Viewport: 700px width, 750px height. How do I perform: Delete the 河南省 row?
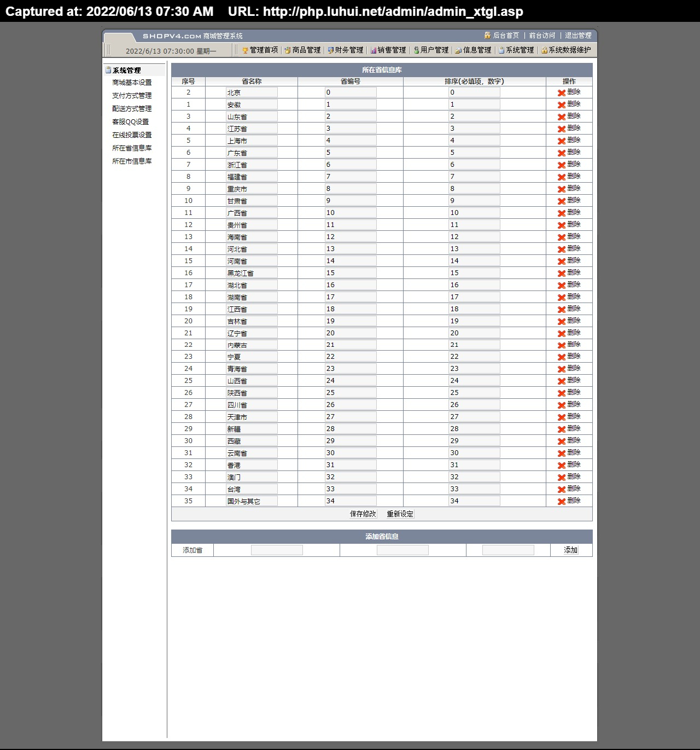tap(569, 261)
